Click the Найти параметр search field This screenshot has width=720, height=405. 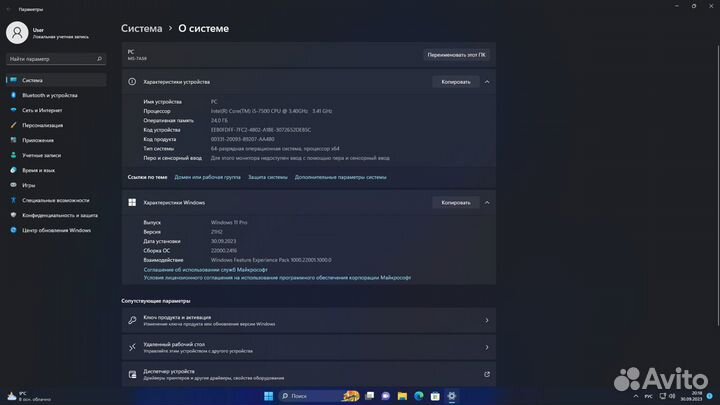[56, 59]
